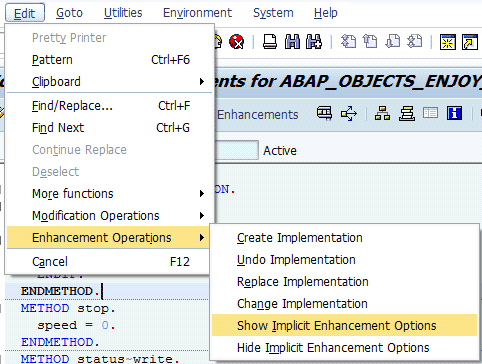Screen dimensions: 482x364
Task: Click the object hierarchy tree icon
Action: point(382,113)
